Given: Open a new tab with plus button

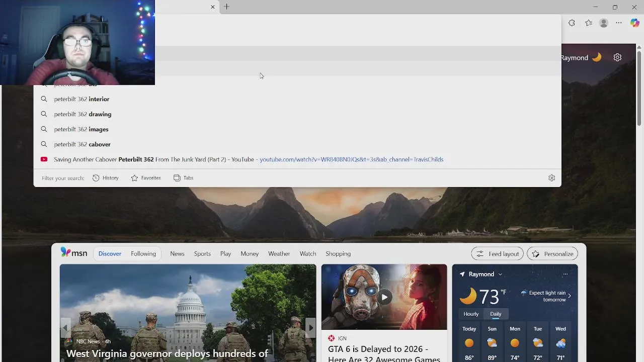Looking at the screenshot, I should pyautogui.click(x=226, y=7).
